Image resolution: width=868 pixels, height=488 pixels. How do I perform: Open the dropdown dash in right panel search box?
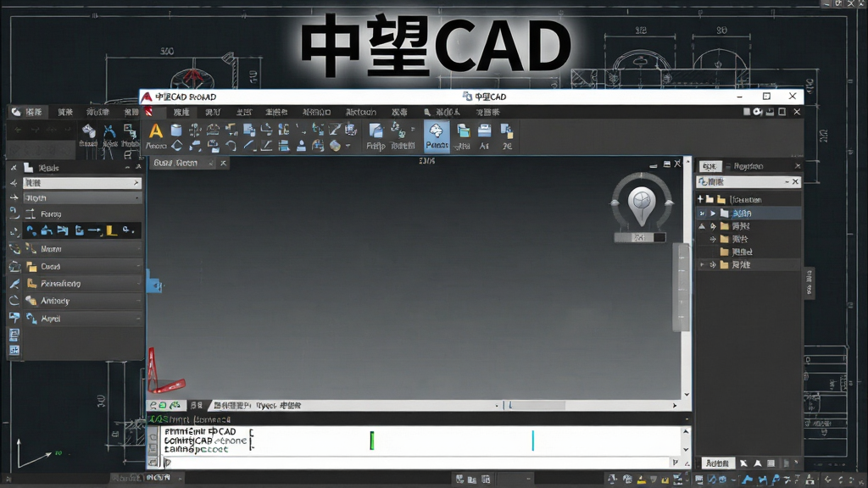[787, 181]
